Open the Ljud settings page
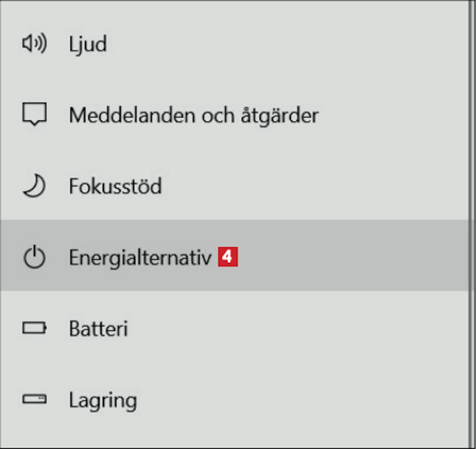Viewport: 476px width, 449px height. (88, 44)
